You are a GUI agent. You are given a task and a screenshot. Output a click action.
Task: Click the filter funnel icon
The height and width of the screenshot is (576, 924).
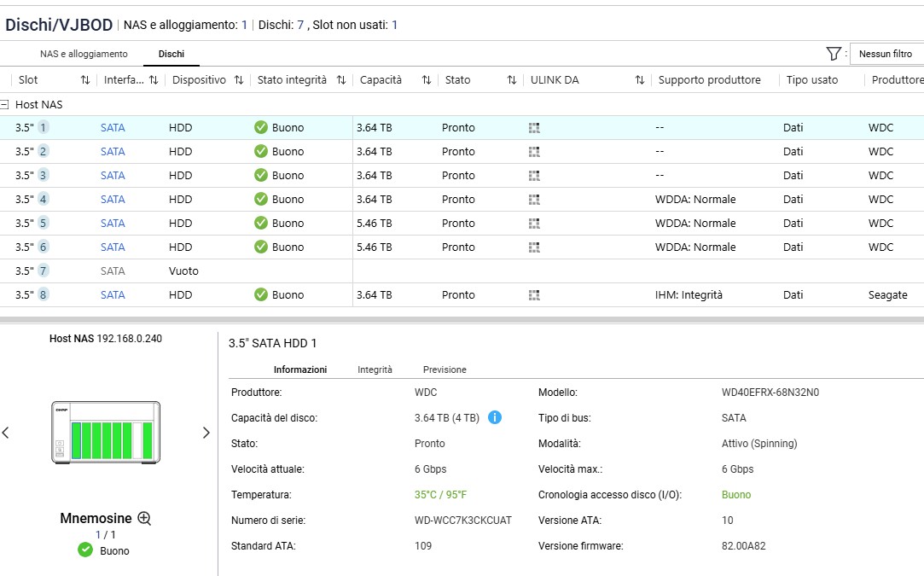[x=834, y=54]
